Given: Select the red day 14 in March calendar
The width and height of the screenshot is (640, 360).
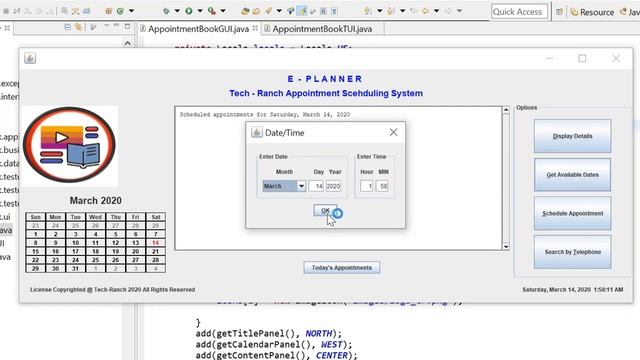Looking at the screenshot, I should pyautogui.click(x=156, y=243).
